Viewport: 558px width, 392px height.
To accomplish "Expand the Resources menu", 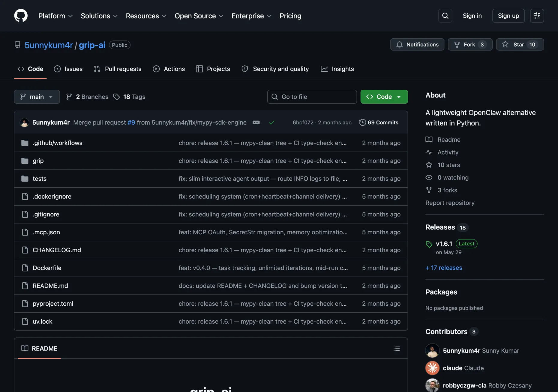I will 146,16.
